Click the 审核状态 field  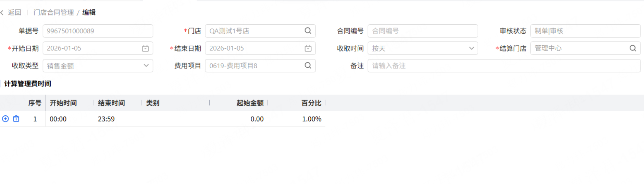pos(585,31)
